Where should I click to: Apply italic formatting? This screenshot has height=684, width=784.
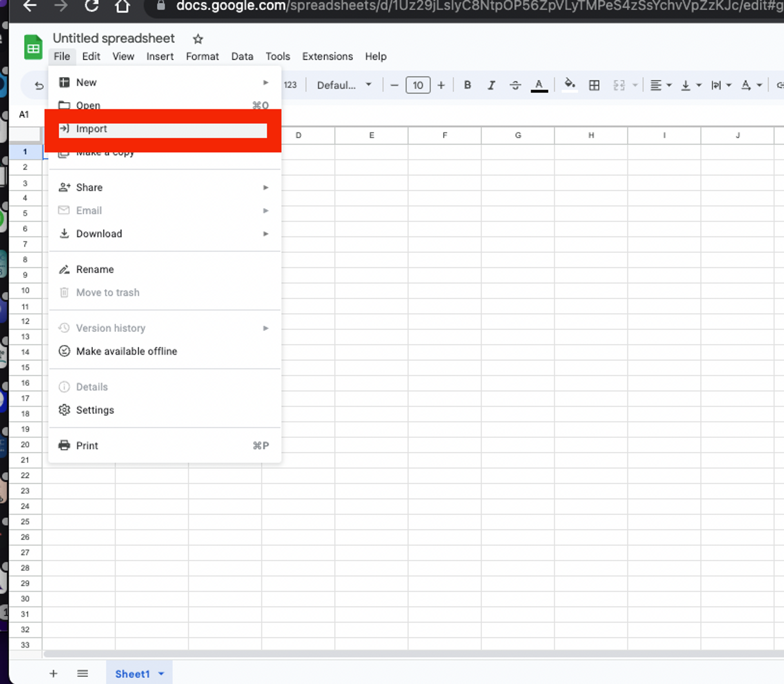pyautogui.click(x=491, y=85)
